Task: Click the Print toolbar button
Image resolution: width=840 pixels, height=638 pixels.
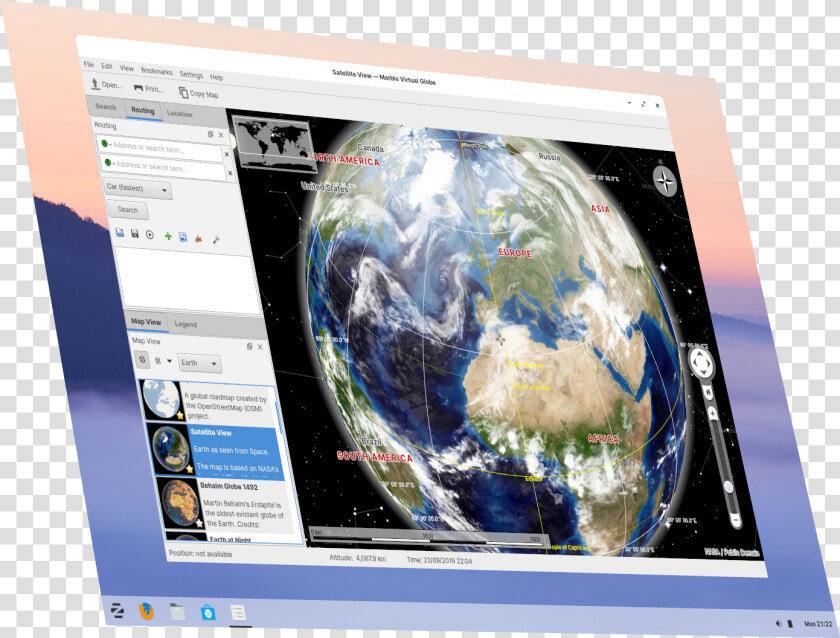Action: 148,88
